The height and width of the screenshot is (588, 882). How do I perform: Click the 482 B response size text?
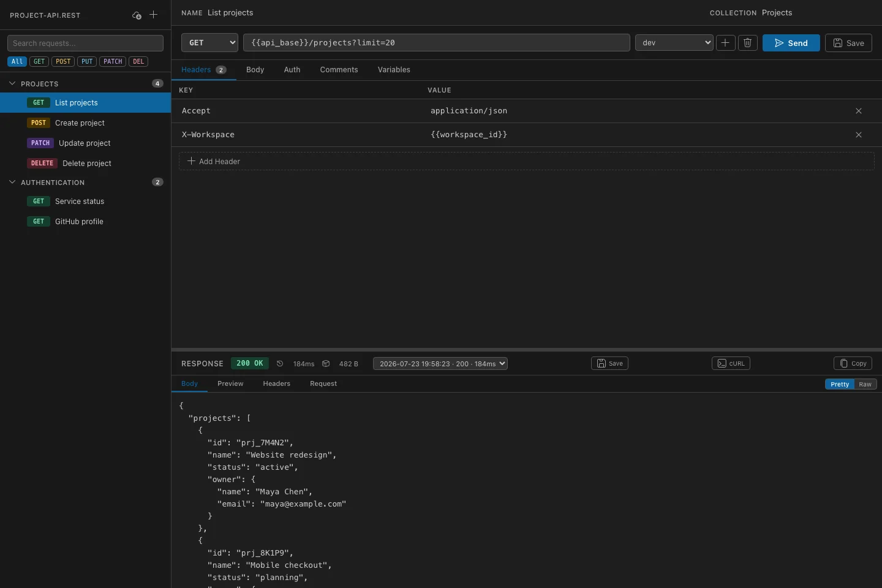[x=349, y=364]
